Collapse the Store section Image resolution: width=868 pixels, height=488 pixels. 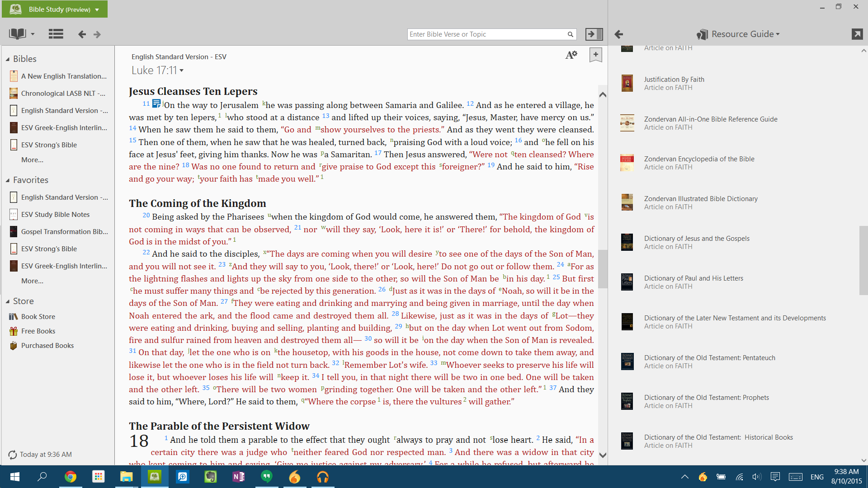(8, 301)
